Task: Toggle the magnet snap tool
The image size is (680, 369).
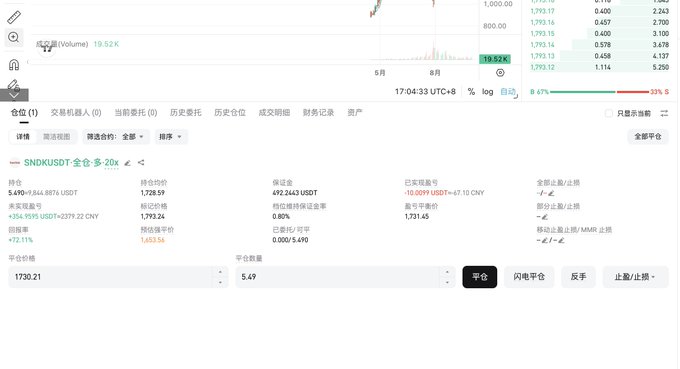Action: 14,65
